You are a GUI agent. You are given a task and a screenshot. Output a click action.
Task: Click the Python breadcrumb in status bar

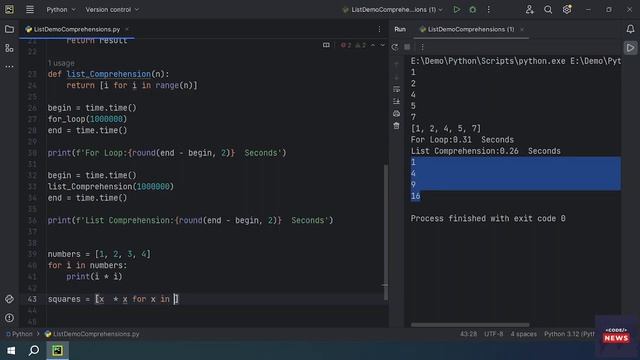point(19,334)
